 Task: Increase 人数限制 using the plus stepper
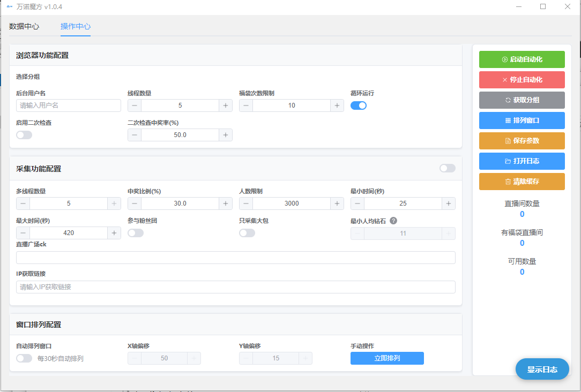337,203
